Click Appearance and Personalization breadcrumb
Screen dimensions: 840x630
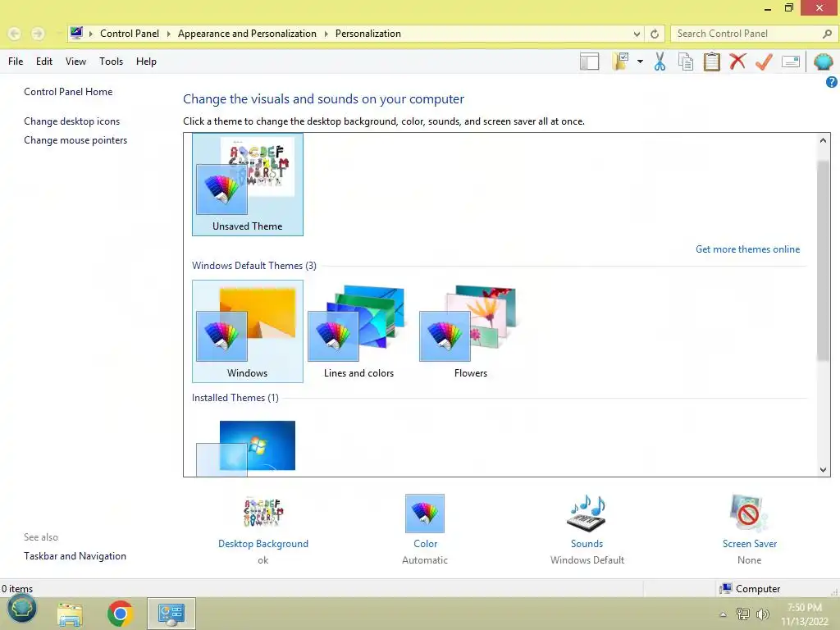pos(247,34)
